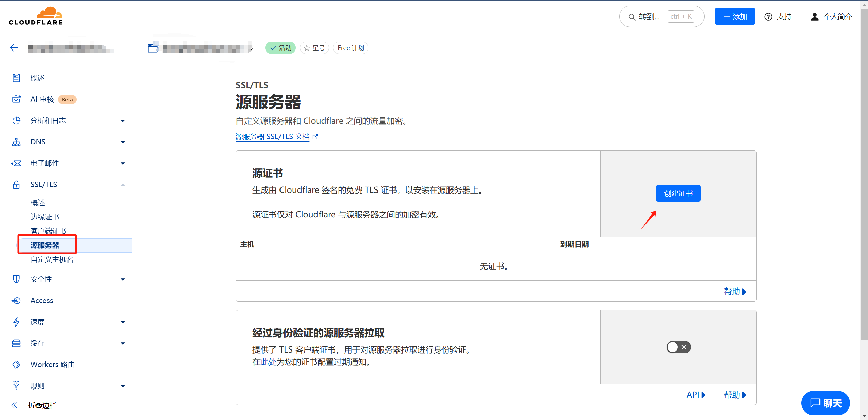Click the chat bubble icon in 聊天

tap(815, 403)
